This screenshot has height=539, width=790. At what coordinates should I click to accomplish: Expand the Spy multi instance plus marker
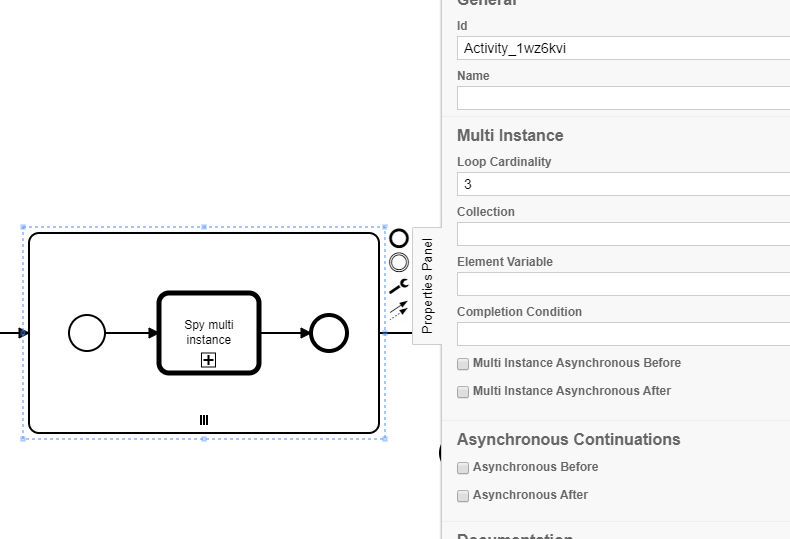[209, 360]
